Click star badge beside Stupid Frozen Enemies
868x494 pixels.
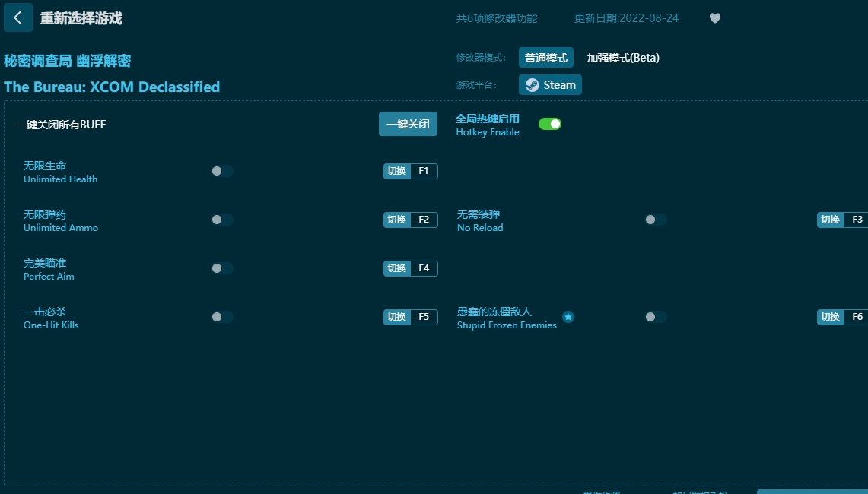point(568,317)
